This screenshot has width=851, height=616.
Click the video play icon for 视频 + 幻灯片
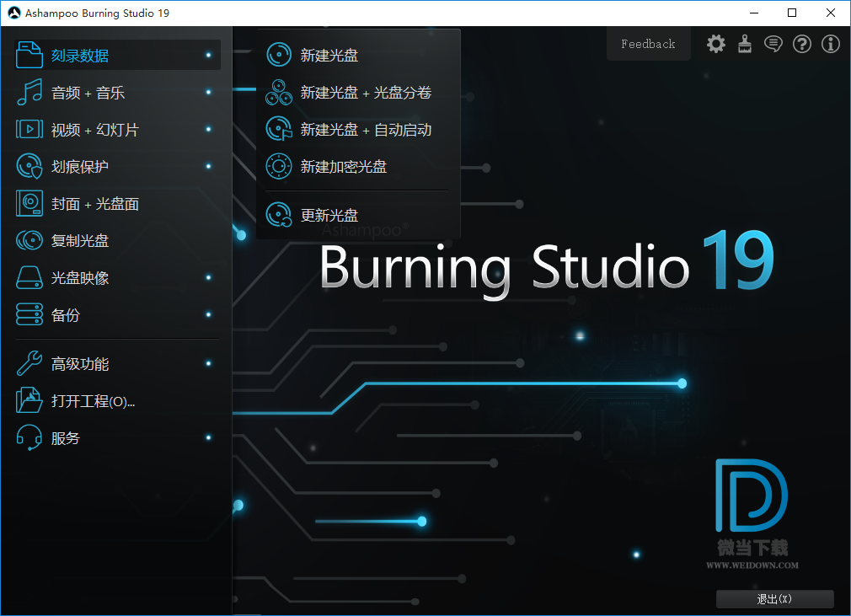(x=29, y=129)
